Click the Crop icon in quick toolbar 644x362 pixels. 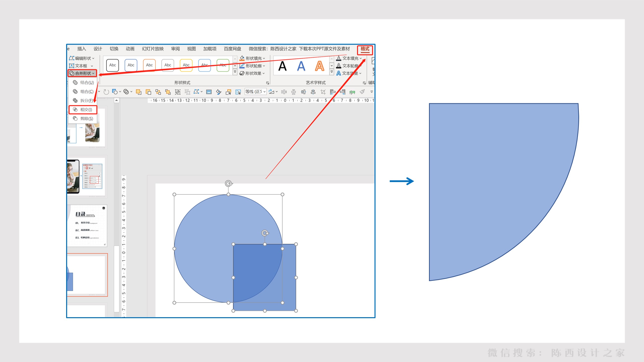point(323,92)
